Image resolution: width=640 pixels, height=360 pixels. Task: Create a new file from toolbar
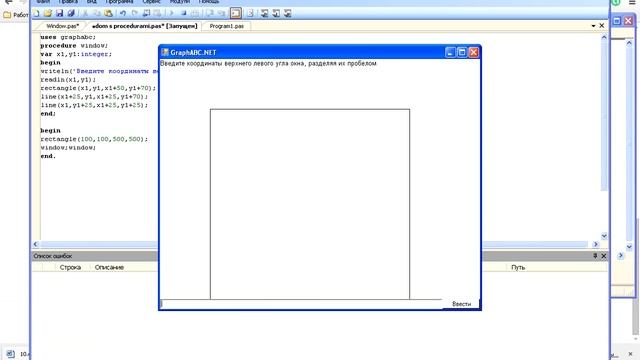[36, 13]
